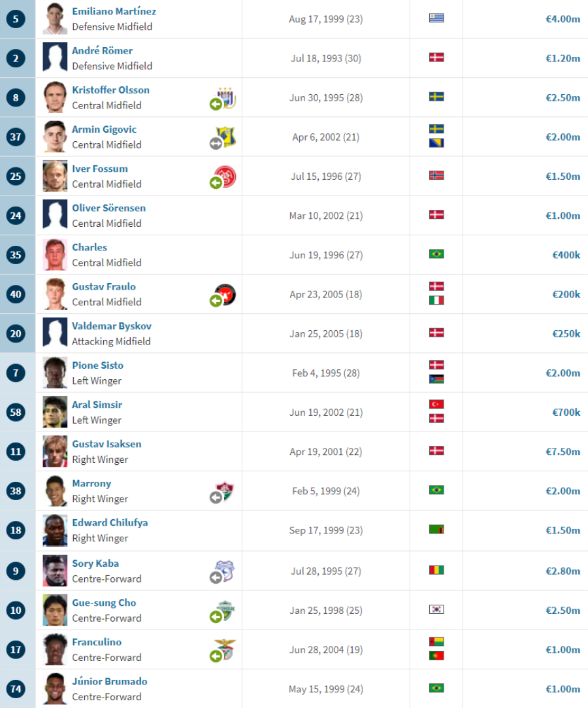
Task: Click red club crest beside Iver Fossum
Action: (x=226, y=176)
